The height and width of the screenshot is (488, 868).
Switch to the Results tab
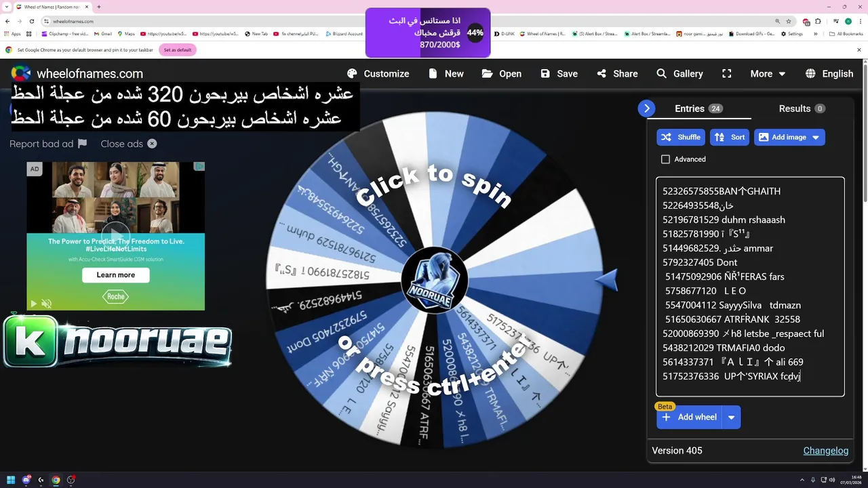(802, 108)
